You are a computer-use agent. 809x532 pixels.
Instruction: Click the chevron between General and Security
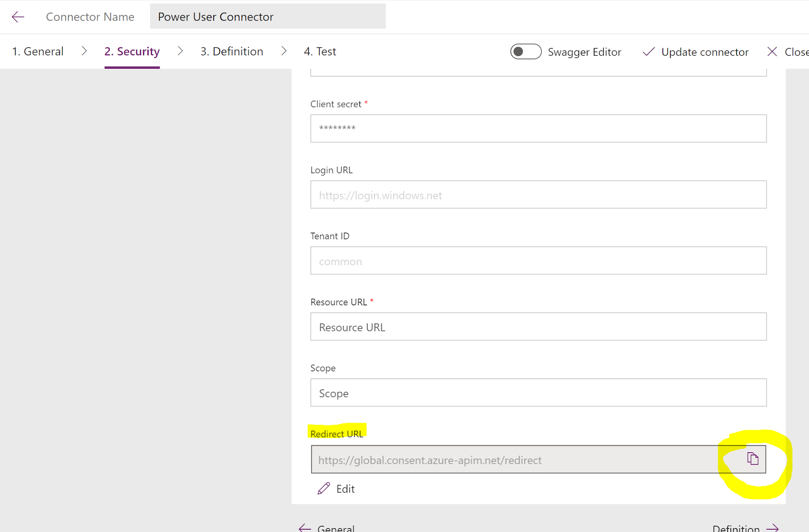84,51
